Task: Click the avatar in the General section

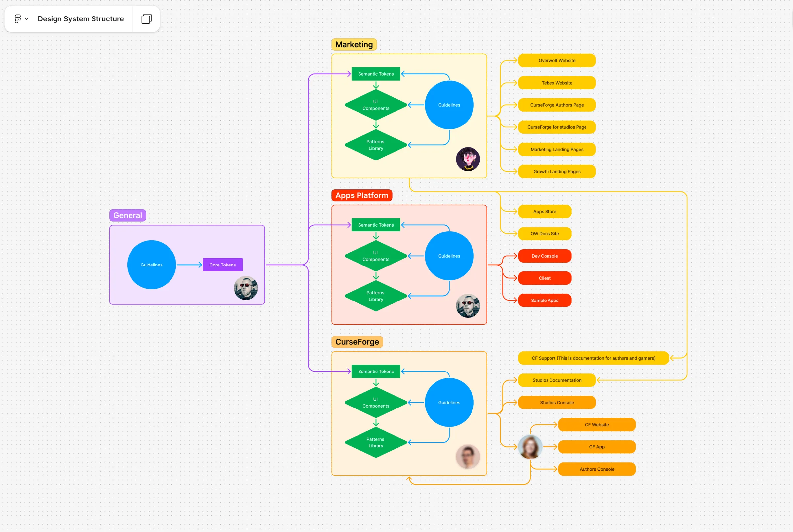Action: pos(246,288)
